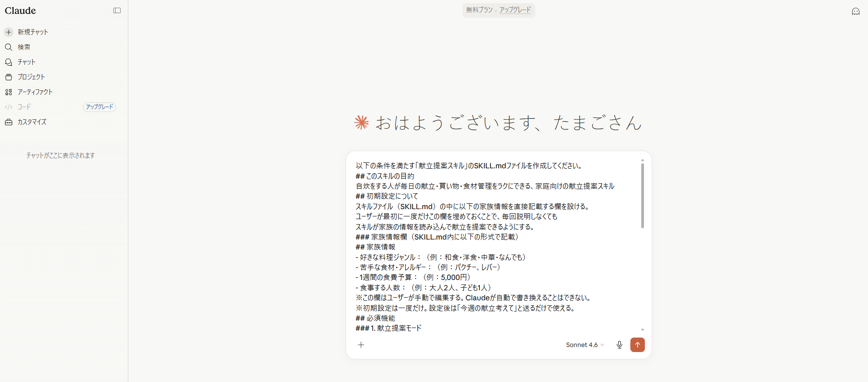Click the toolbox icon beside カスタマイズ
Screen dimensions: 868x382
pos(9,122)
